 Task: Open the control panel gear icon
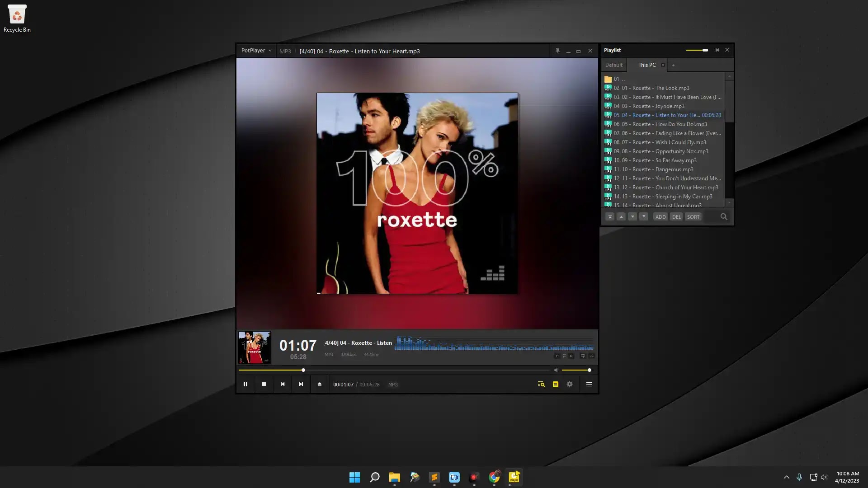[570, 384]
